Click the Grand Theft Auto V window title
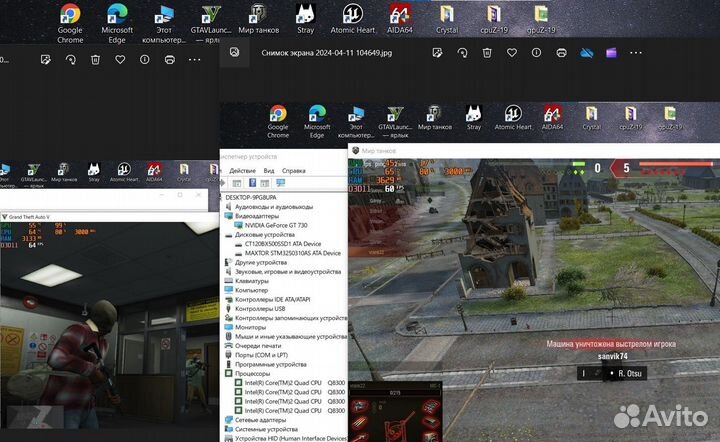This screenshot has width=720, height=442. (29, 217)
